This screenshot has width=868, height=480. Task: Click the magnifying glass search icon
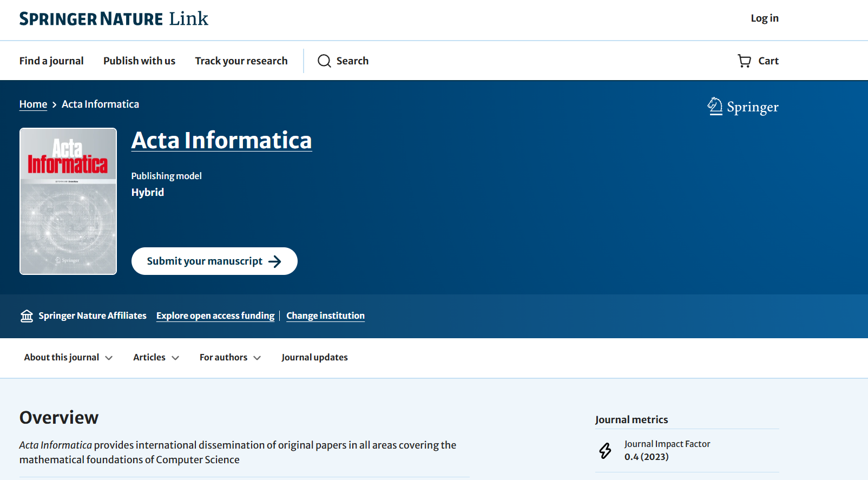pyautogui.click(x=324, y=61)
